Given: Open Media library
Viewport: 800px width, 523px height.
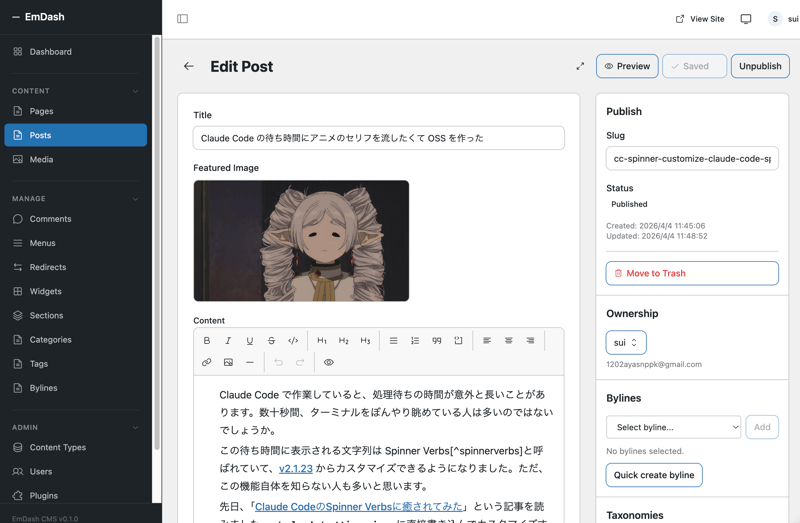Looking at the screenshot, I should click(76, 159).
